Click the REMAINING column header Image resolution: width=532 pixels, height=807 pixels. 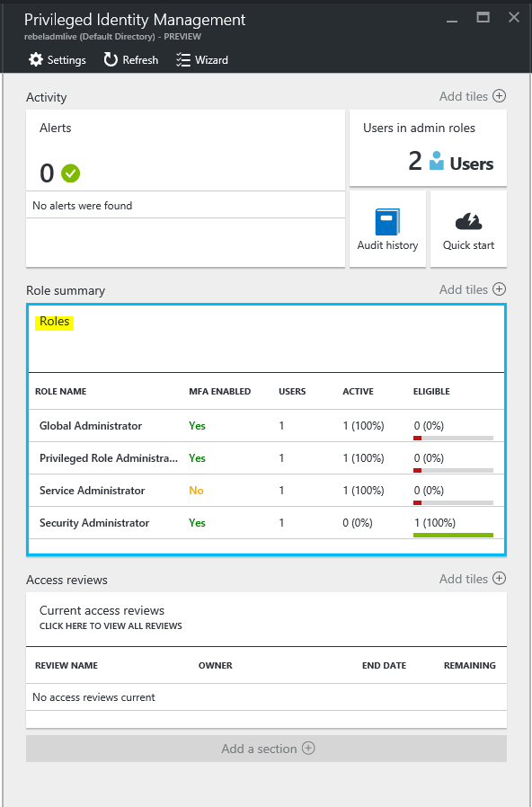click(x=470, y=666)
